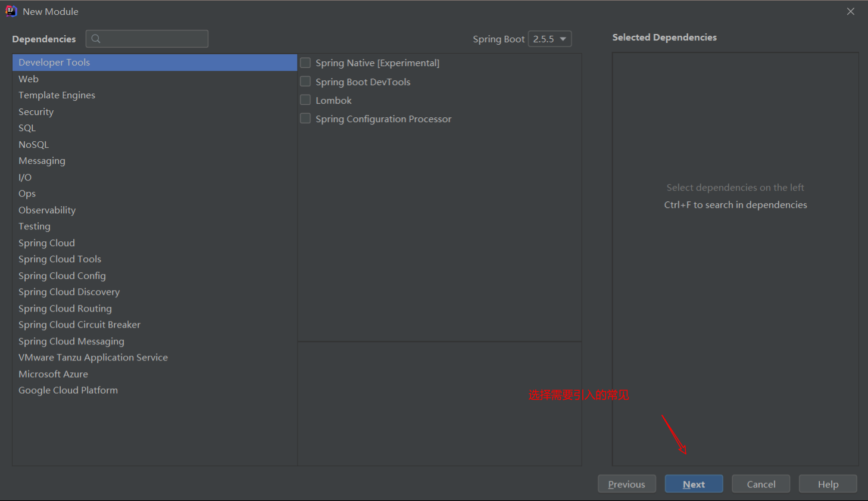The width and height of the screenshot is (868, 501).
Task: Select the Web category
Action: (155, 79)
